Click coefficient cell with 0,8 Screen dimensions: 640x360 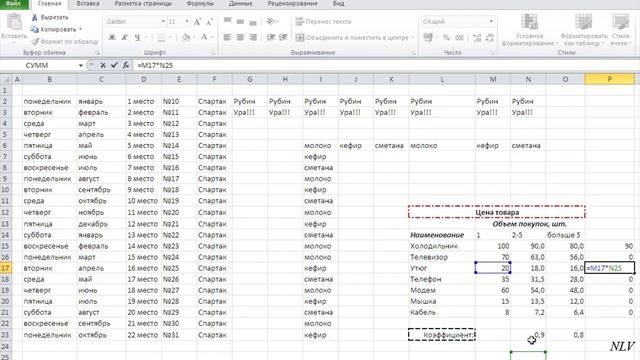coord(565,335)
